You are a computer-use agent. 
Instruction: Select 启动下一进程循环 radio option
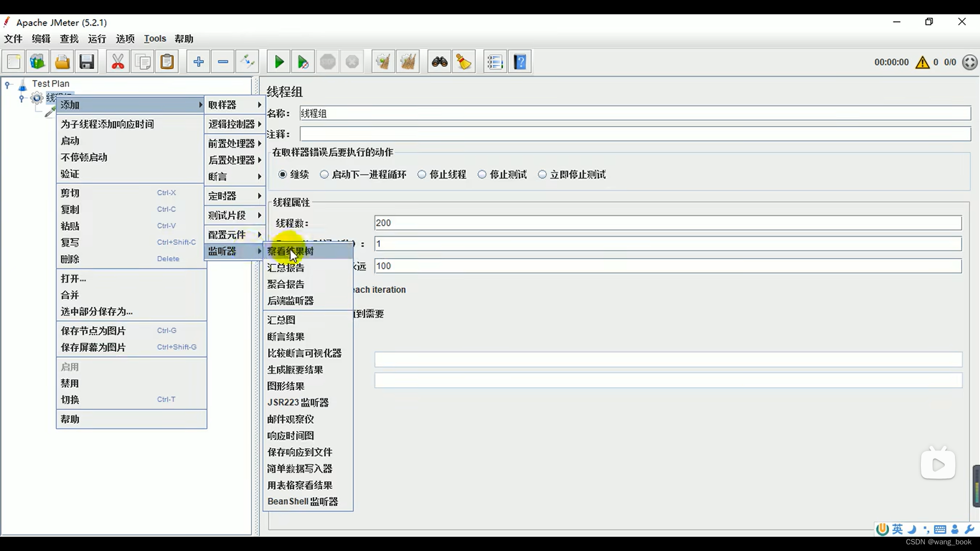324,174
